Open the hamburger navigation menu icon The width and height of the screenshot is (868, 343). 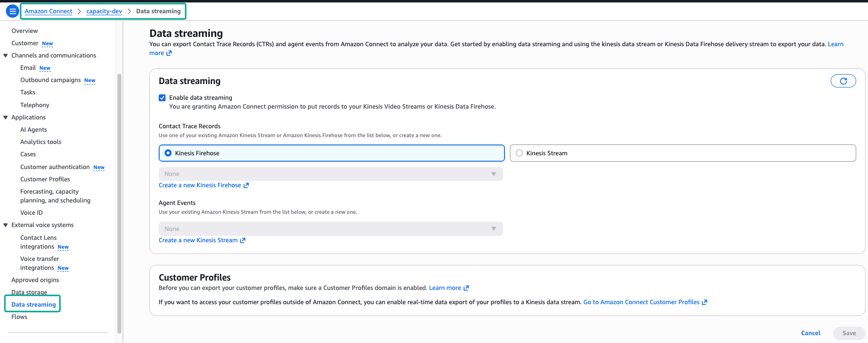[12, 11]
